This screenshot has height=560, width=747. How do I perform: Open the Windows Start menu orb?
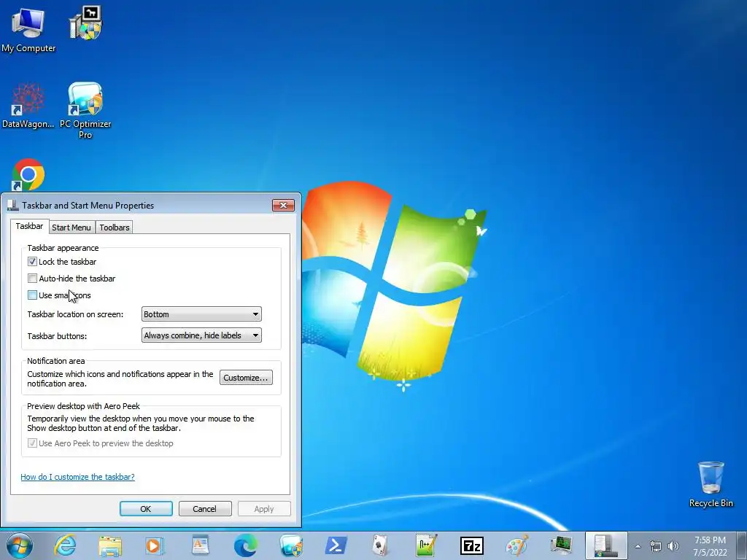tap(20, 545)
